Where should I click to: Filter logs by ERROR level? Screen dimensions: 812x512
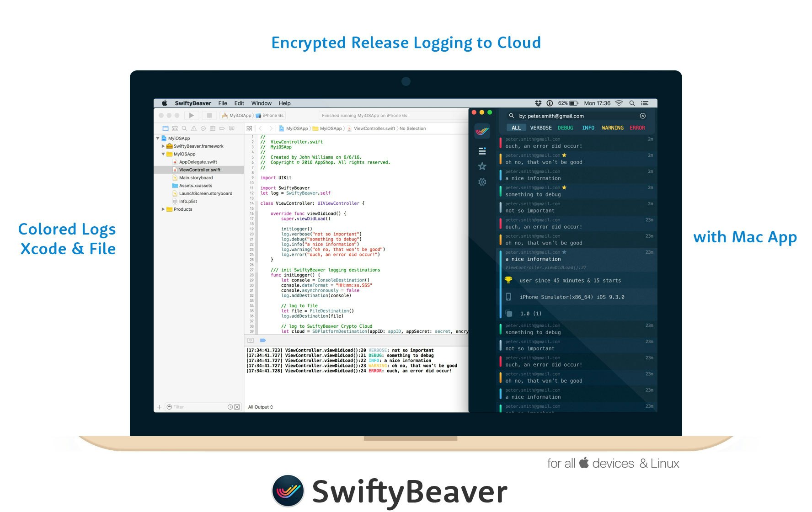(637, 128)
